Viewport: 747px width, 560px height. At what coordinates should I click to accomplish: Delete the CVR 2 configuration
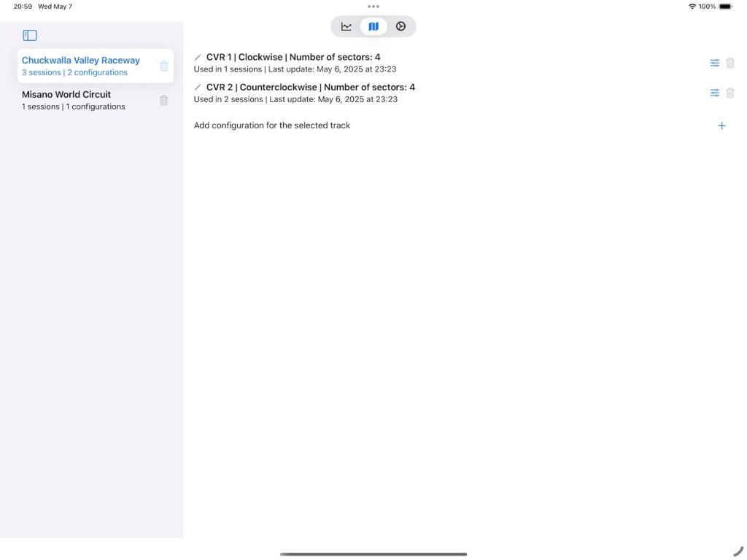point(730,93)
